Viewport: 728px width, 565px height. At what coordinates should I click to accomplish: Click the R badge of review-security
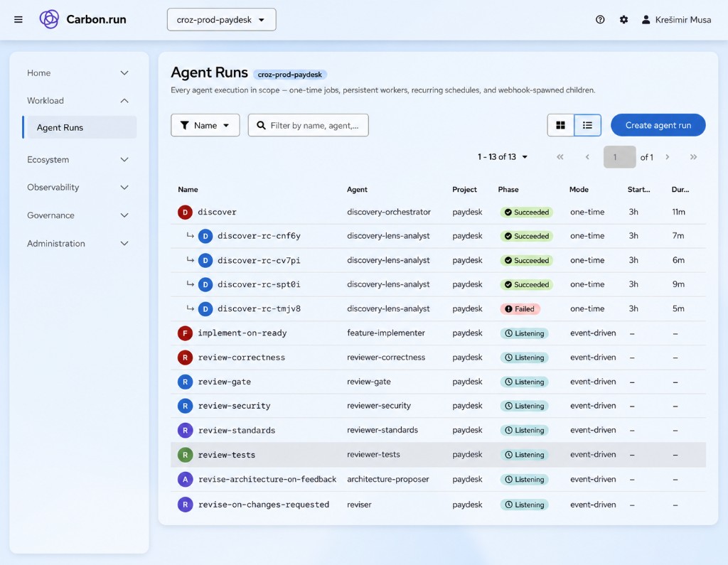coord(186,406)
